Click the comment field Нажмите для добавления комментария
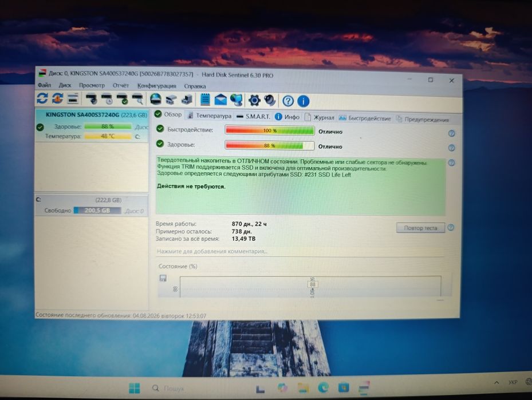The width and height of the screenshot is (532, 400). 300,252
